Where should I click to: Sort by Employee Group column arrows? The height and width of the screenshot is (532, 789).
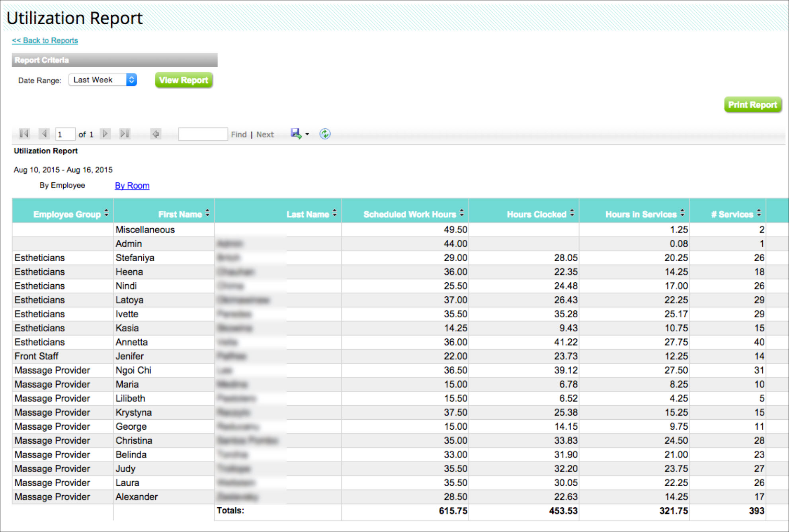click(x=106, y=213)
